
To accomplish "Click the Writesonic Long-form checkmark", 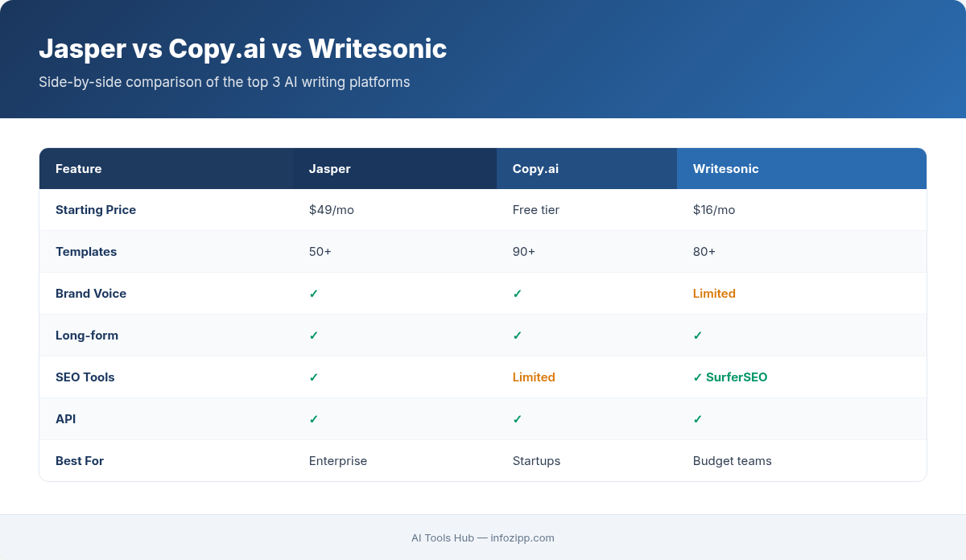I will [698, 336].
